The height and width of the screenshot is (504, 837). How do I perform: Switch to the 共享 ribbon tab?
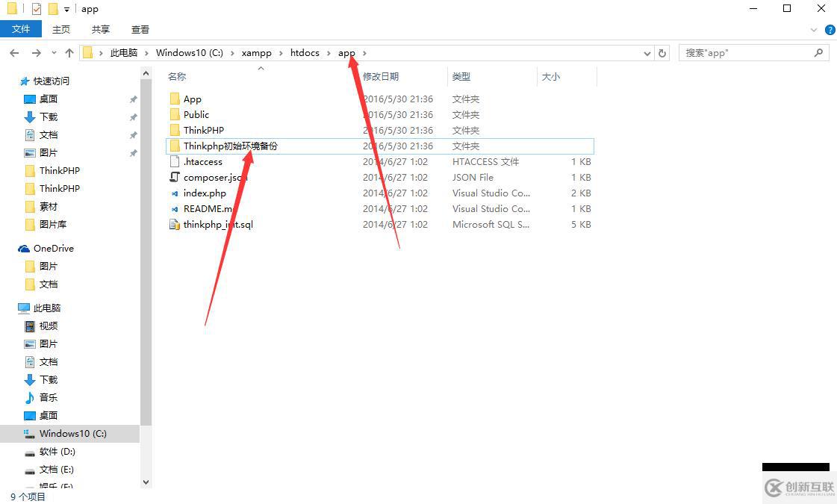(100, 29)
